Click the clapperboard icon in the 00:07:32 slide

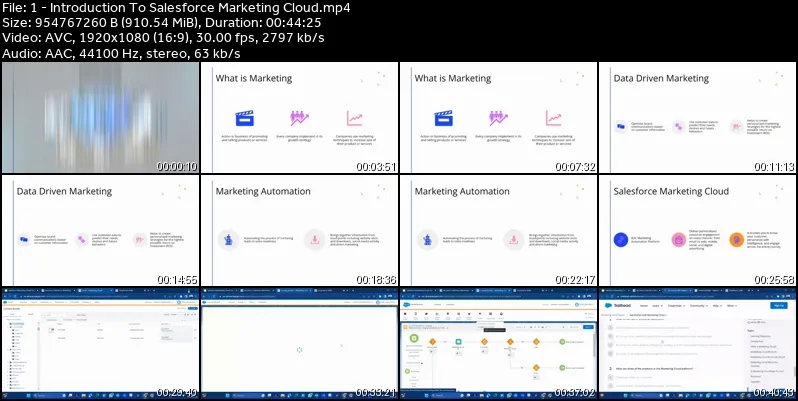443,119
